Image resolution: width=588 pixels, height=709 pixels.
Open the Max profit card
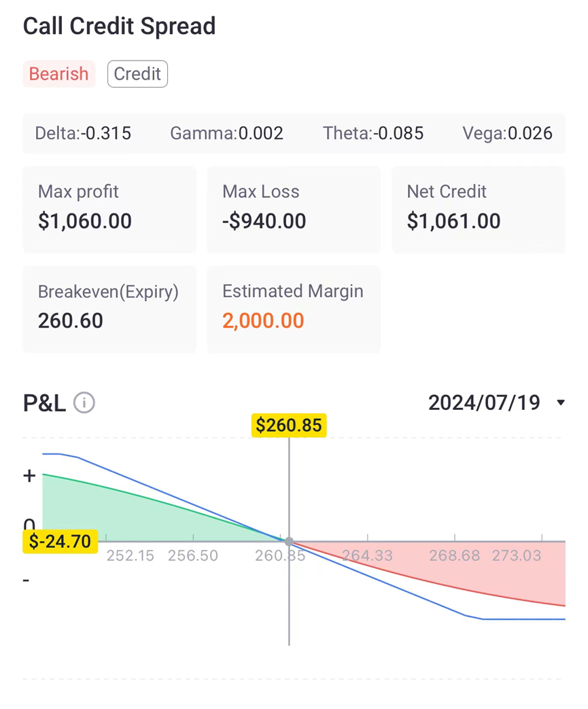tap(109, 209)
